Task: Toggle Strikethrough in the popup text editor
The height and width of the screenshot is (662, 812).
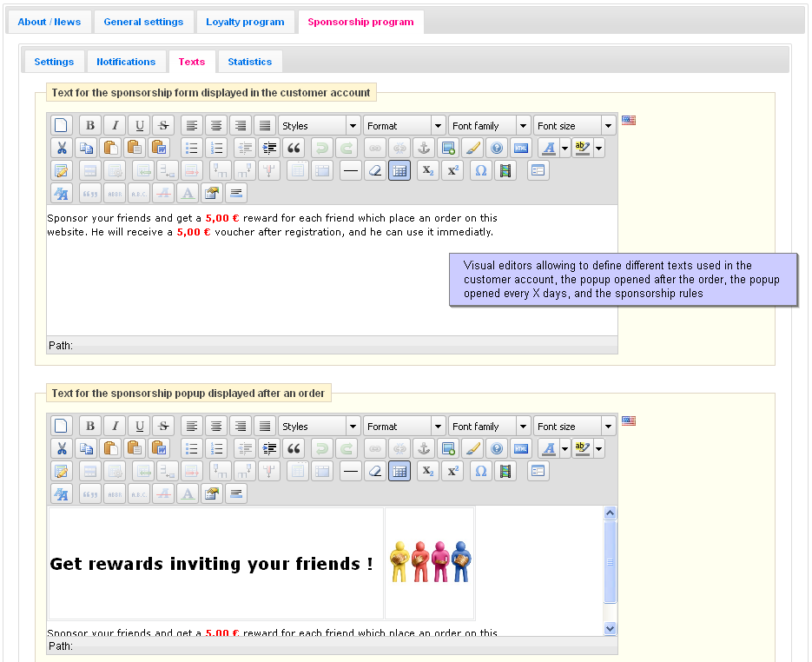Action: (x=163, y=426)
